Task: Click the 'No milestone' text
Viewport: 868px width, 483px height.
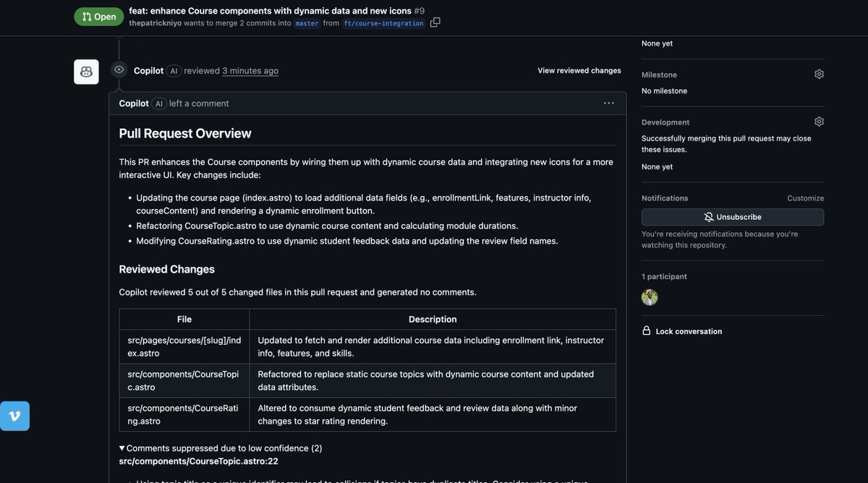Action: click(664, 91)
